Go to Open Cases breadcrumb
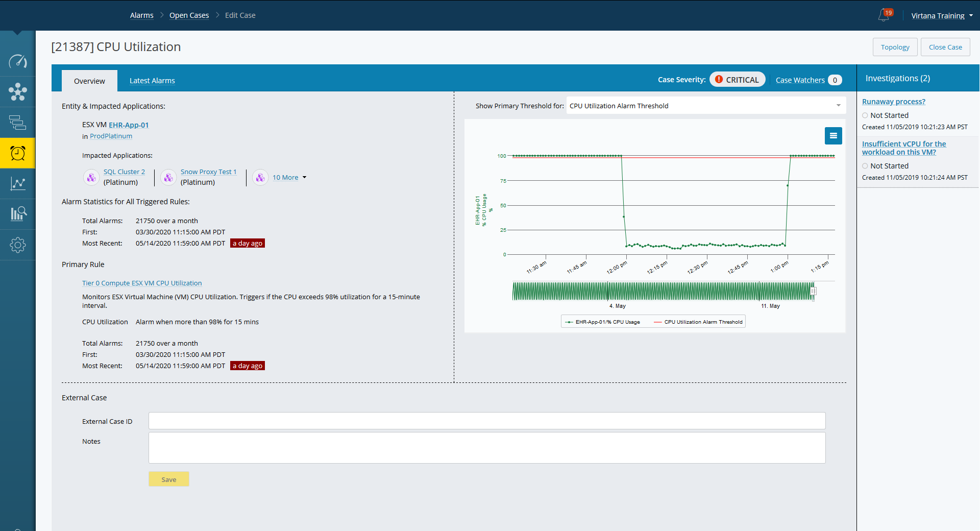The image size is (980, 531). (x=189, y=15)
